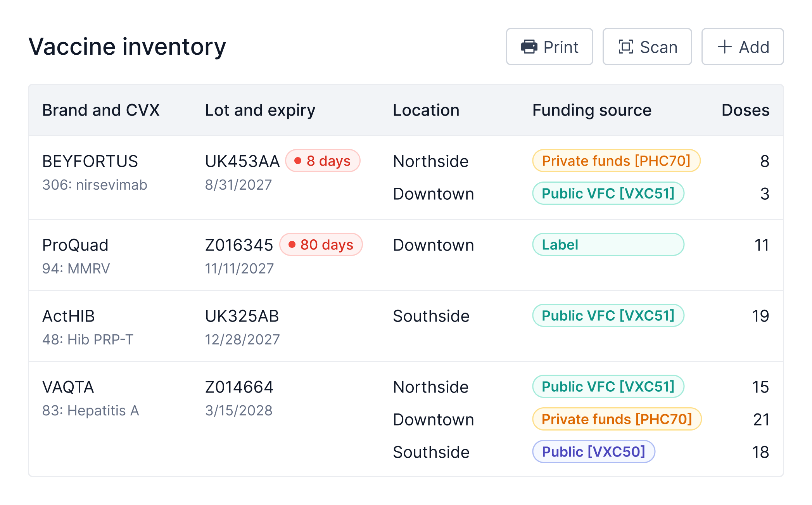The image size is (812, 505).
Task: Start scanning via Scan label
Action: click(x=658, y=47)
